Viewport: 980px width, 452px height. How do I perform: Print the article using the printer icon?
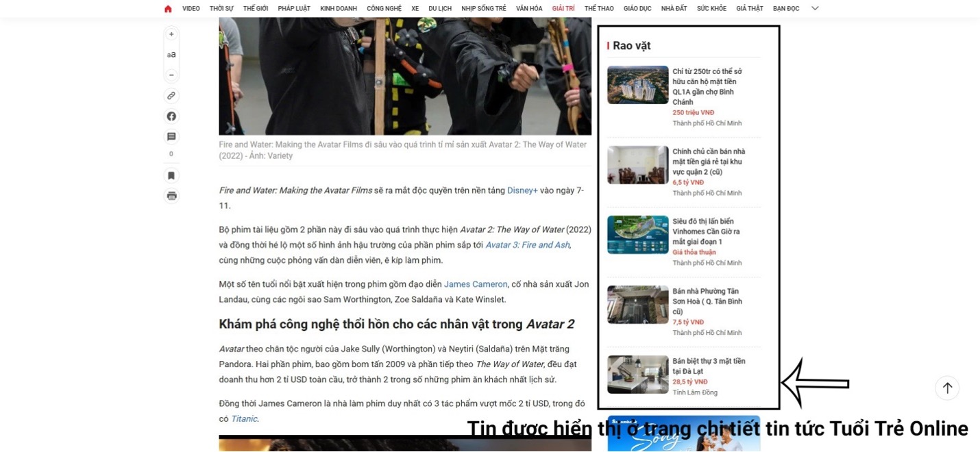click(x=171, y=196)
